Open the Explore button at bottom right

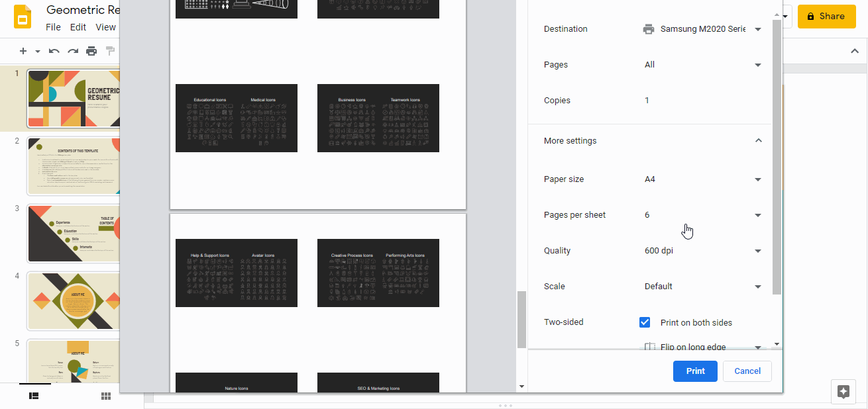[x=843, y=392]
